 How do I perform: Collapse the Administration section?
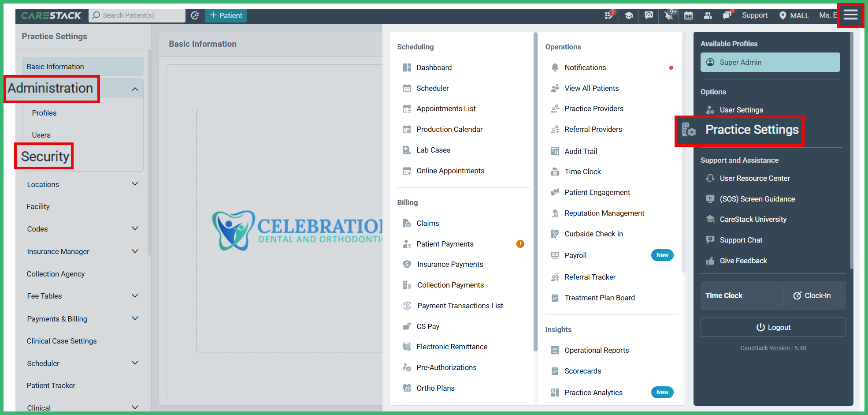pyautogui.click(x=135, y=88)
